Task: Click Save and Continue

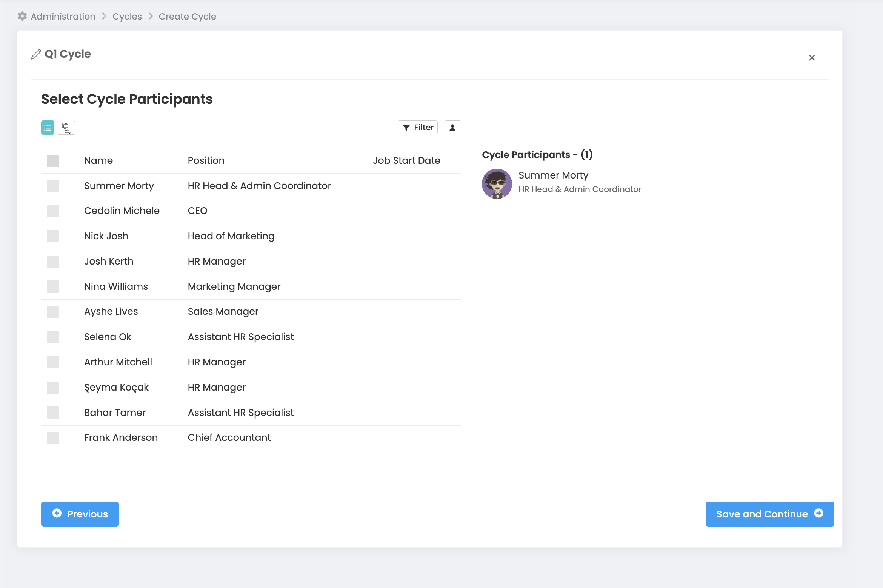Action: 769,514
